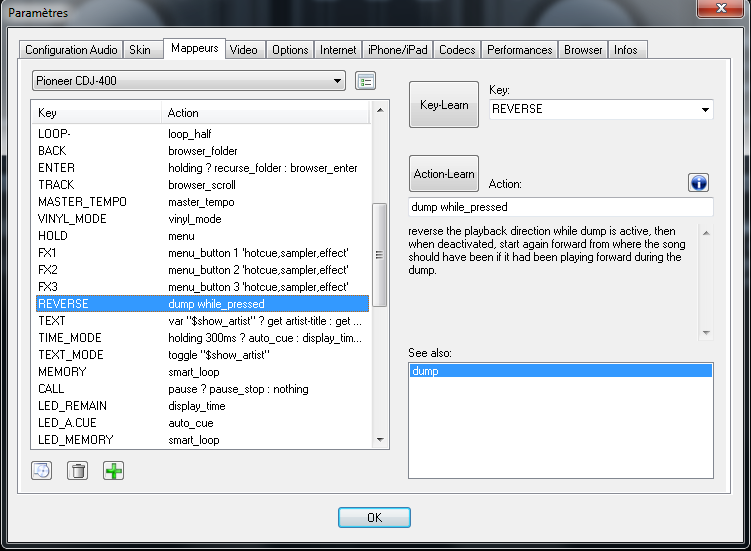Click the mapping list scroll-down arrow
The image size is (751, 551).
click(x=380, y=439)
